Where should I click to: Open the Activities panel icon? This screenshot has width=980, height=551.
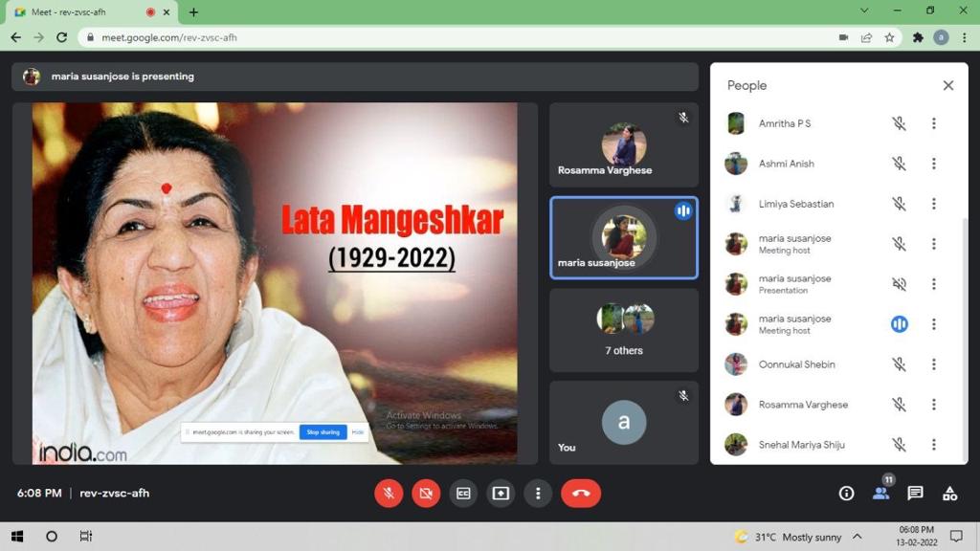949,494
